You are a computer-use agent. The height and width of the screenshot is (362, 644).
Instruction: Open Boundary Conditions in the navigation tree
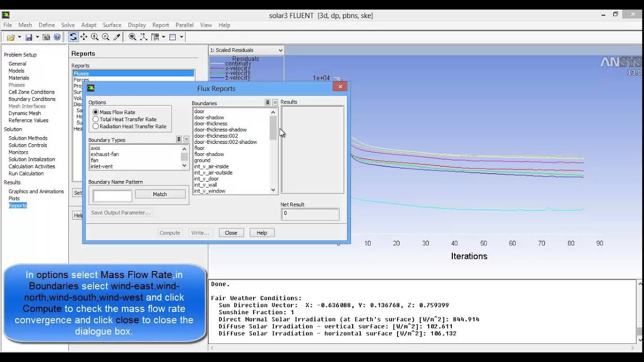click(32, 99)
